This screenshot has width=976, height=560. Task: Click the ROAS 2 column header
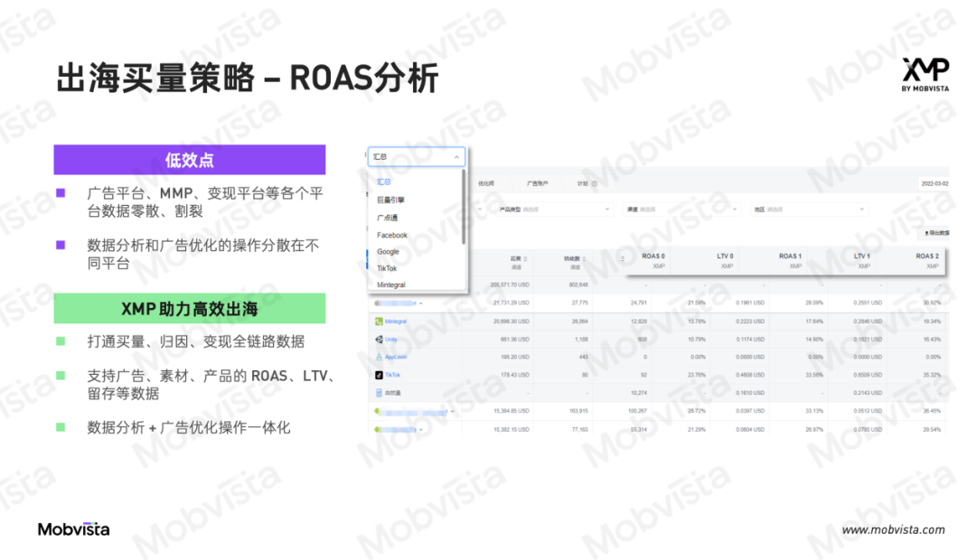point(927,257)
